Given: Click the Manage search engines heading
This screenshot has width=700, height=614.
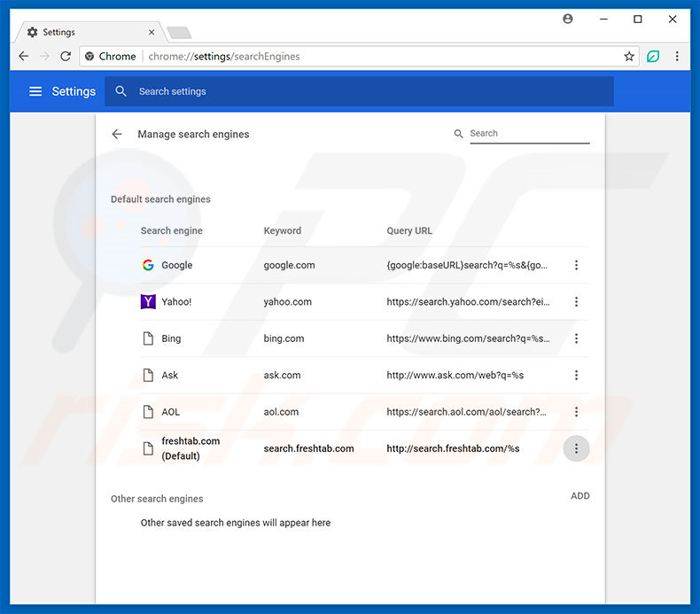Looking at the screenshot, I should tap(193, 134).
